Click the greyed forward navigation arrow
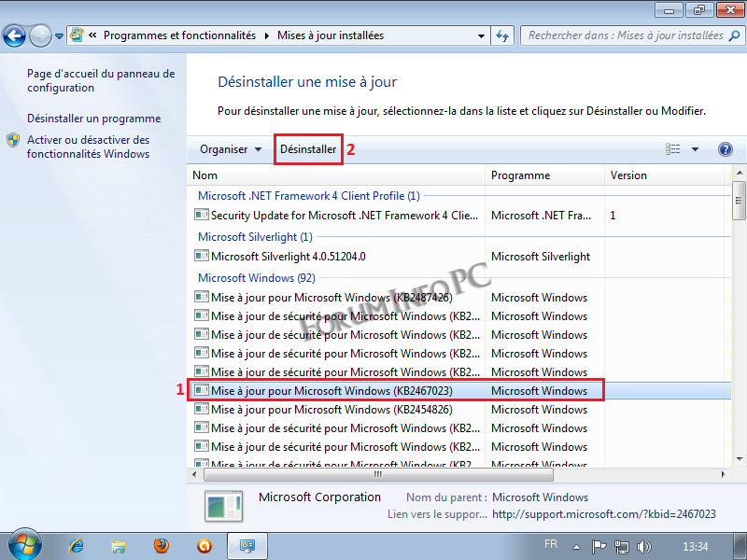Image resolution: width=747 pixels, height=560 pixels. (40, 35)
